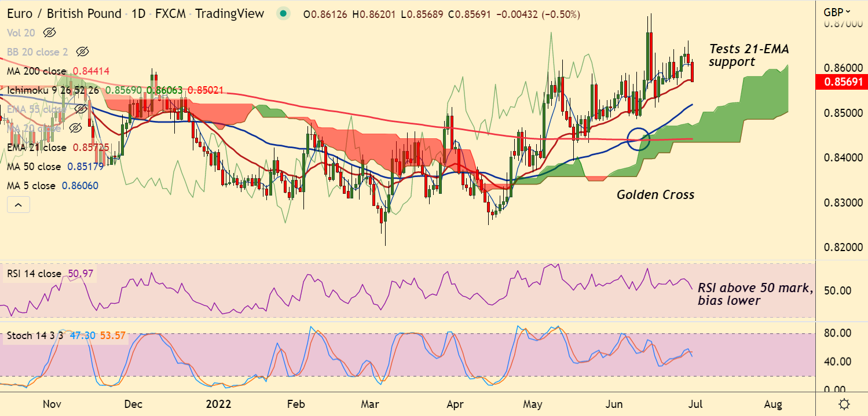Collapse the indicator legend with the chevron button
This screenshot has width=868, height=416.
tap(18, 204)
